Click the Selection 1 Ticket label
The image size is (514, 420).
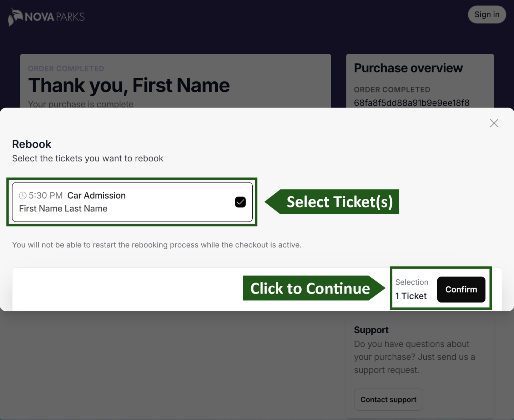411,289
